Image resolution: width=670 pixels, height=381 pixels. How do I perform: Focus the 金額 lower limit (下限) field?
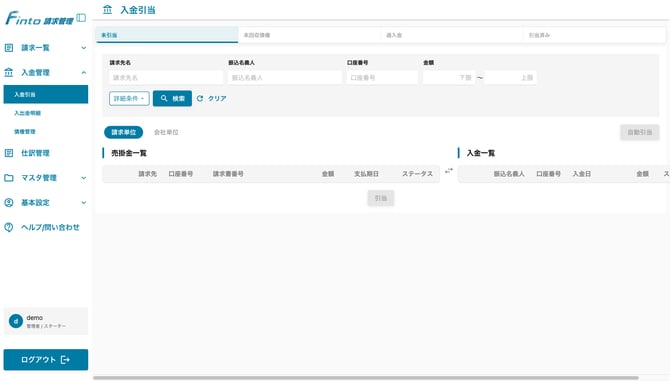tap(449, 78)
